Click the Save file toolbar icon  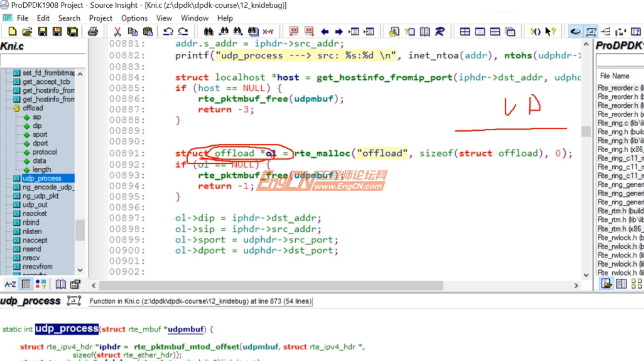pyautogui.click(x=42, y=31)
